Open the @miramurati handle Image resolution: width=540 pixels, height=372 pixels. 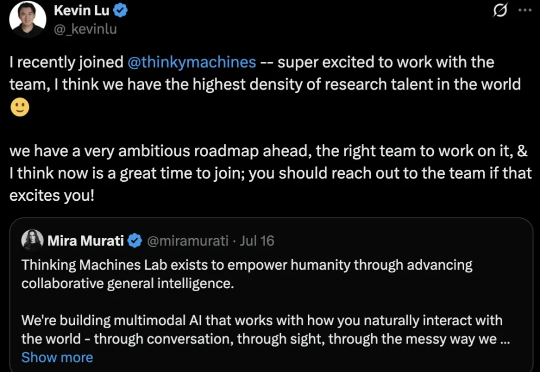188,240
